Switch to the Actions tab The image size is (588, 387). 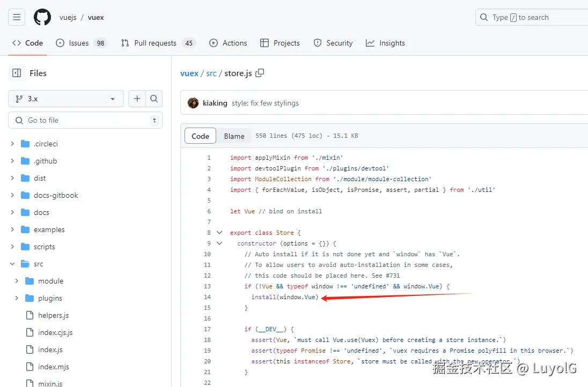228,43
